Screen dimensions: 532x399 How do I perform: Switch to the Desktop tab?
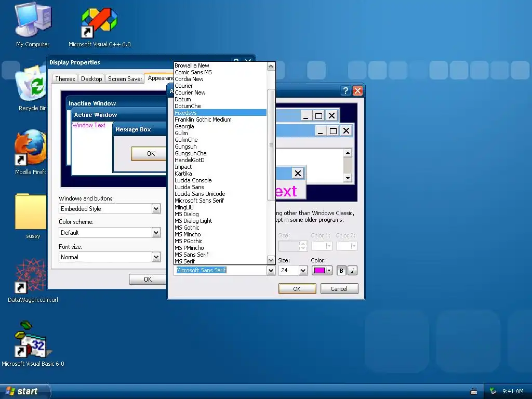pos(91,79)
